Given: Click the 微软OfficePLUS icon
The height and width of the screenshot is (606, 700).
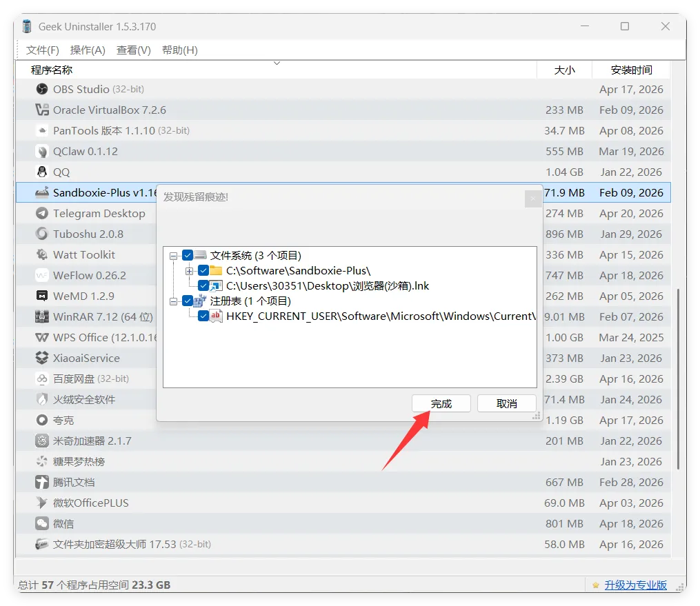Looking at the screenshot, I should pos(42,503).
